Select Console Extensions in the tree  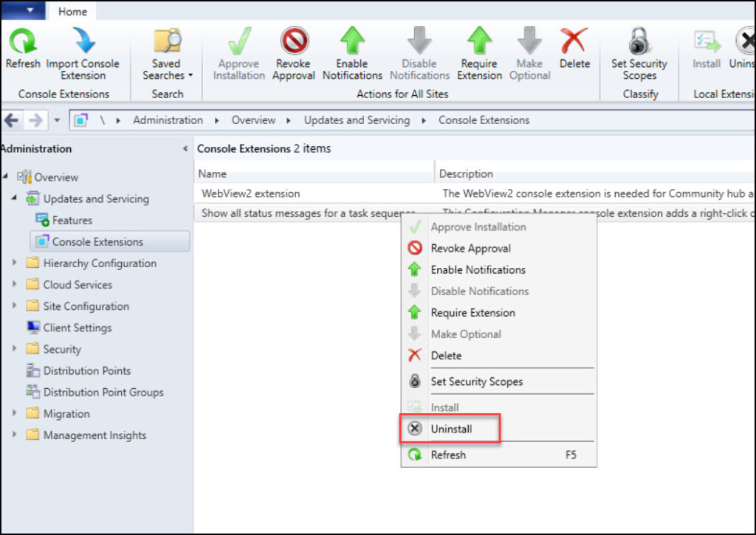[110, 241]
